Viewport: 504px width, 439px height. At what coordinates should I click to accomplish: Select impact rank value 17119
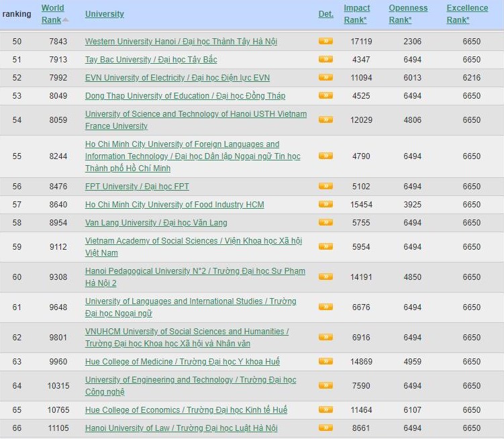[361, 42]
